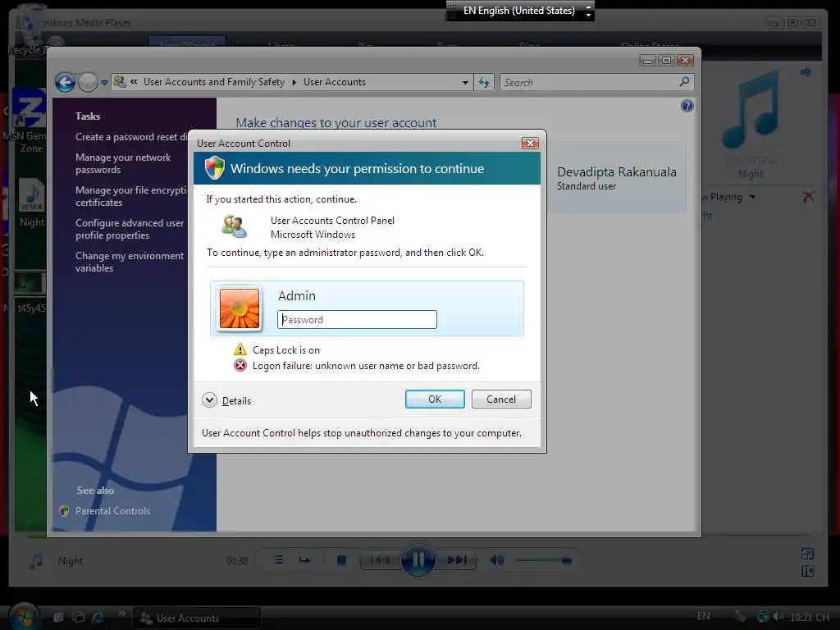The height and width of the screenshot is (630, 840).
Task: Open Help in User Accounts window
Action: [687, 106]
